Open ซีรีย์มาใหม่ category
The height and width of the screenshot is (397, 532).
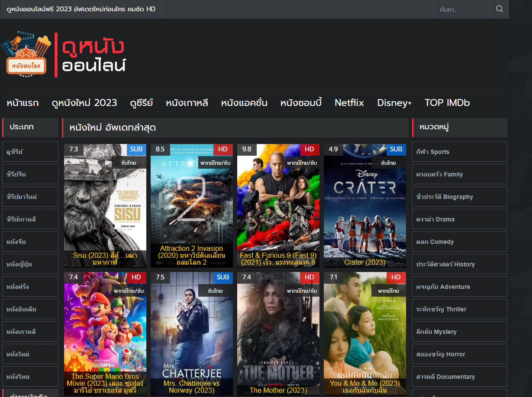pos(30,197)
